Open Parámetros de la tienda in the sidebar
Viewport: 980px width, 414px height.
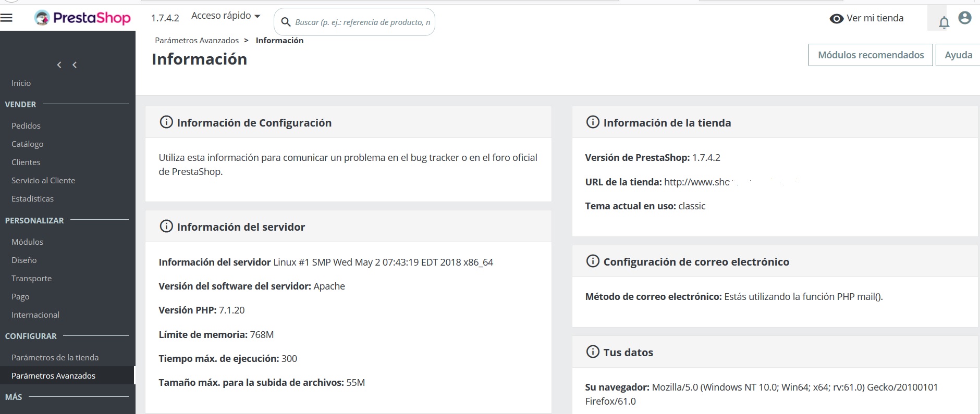(x=55, y=357)
